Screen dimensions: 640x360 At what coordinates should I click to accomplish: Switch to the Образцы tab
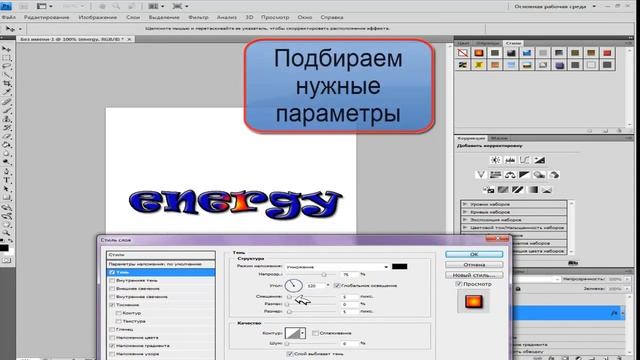coord(487,43)
